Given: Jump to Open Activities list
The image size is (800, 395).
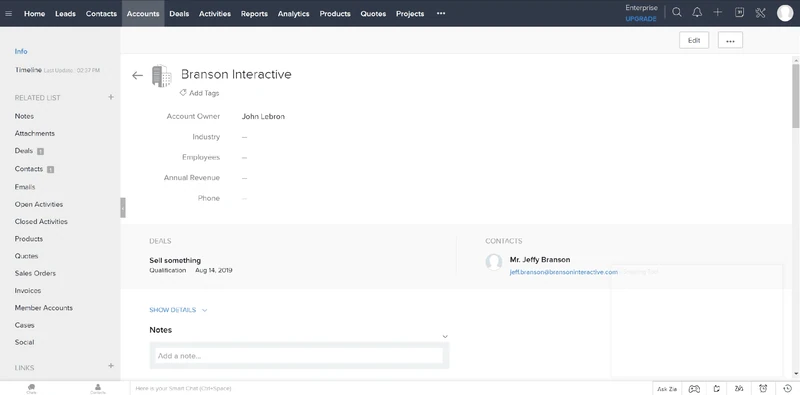Looking at the screenshot, I should pos(39,205).
